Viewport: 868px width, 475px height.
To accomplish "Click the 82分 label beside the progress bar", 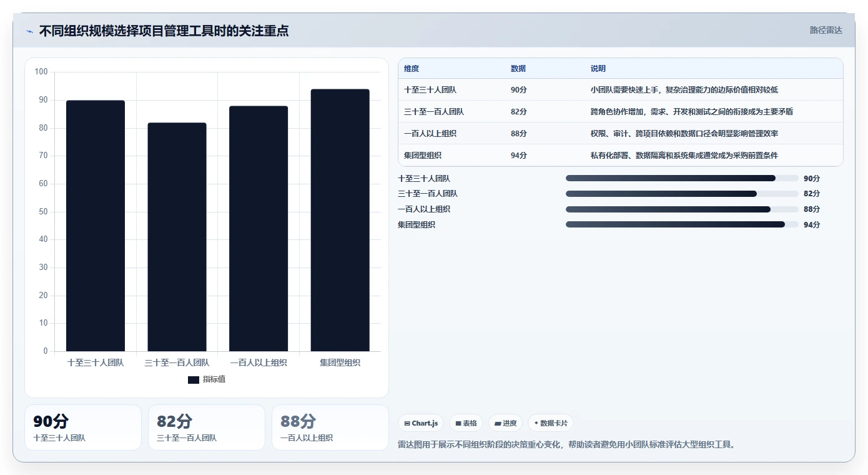I will tap(812, 194).
